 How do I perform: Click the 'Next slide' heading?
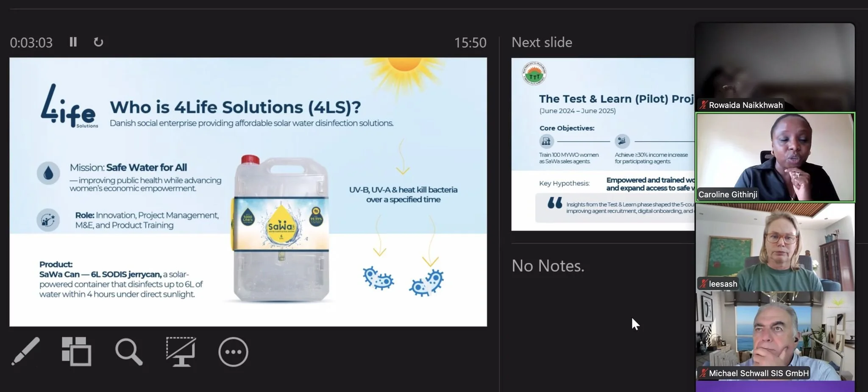542,42
